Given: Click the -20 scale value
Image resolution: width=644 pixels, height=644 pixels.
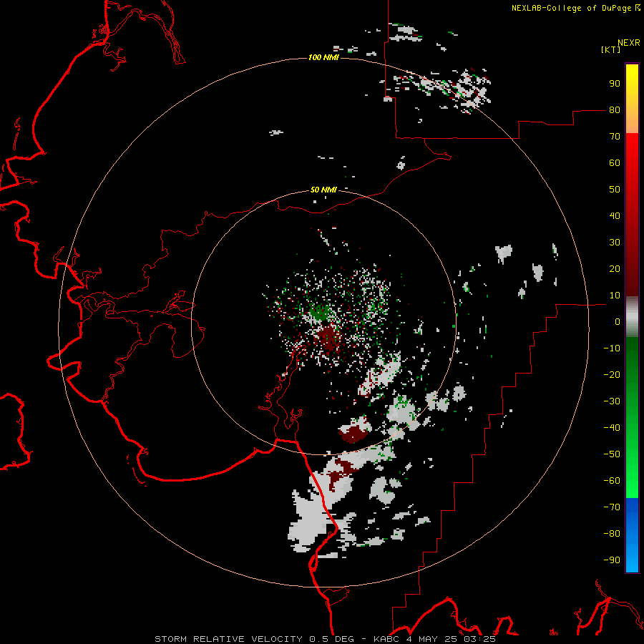Looking at the screenshot, I should click(612, 374).
